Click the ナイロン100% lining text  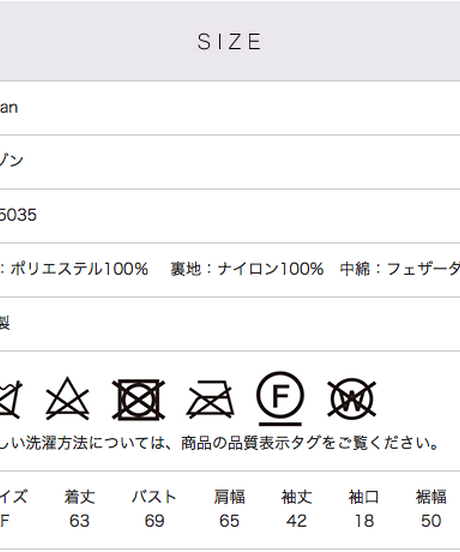[x=270, y=269]
